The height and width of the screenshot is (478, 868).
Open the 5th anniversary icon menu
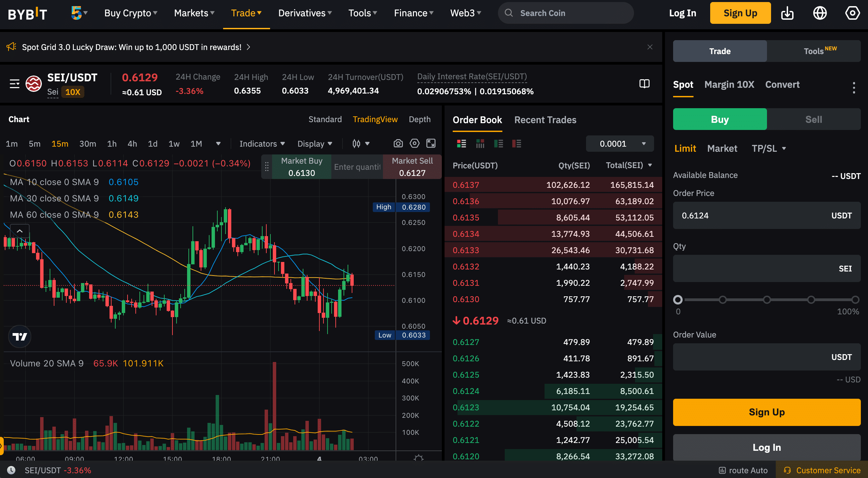coord(79,13)
